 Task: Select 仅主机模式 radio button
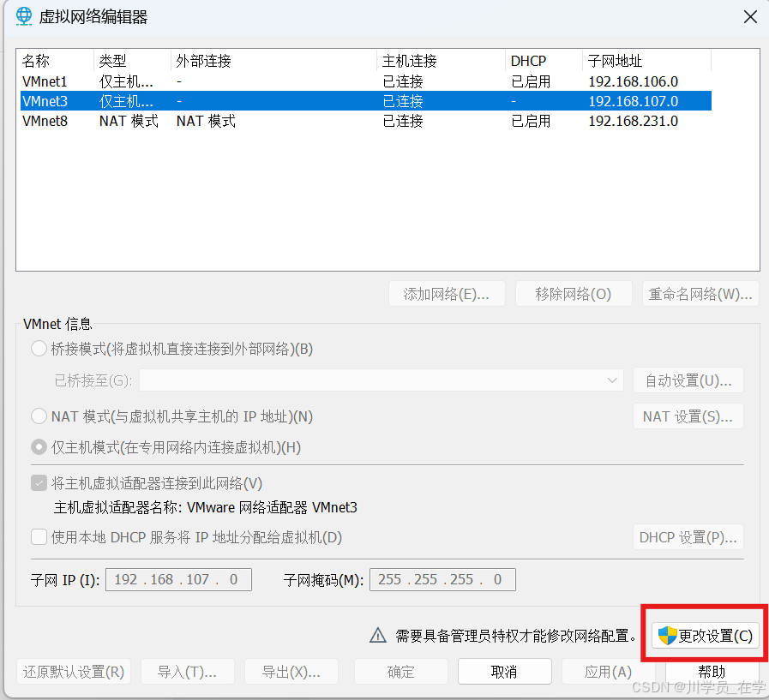39,447
